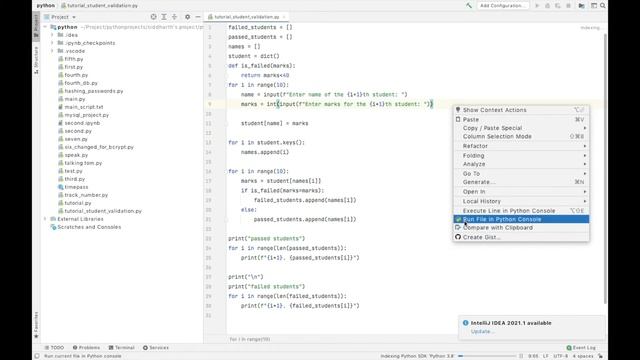Open the Go To submenu
The height and width of the screenshot is (360, 640).
[x=521, y=173]
